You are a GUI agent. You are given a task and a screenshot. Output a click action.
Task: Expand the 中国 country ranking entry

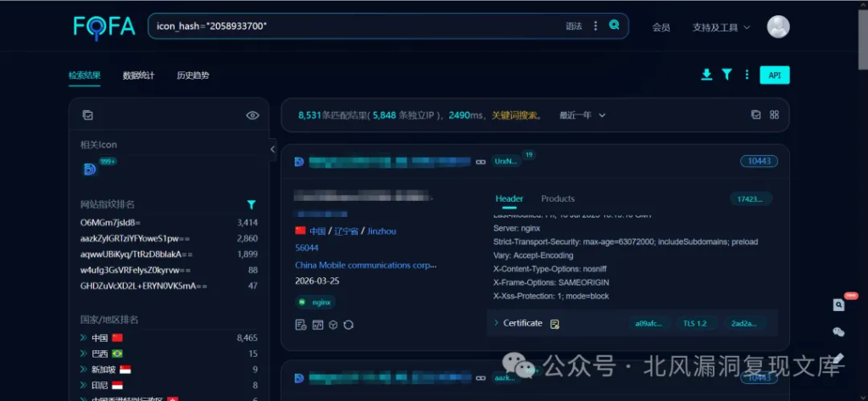pyautogui.click(x=84, y=337)
